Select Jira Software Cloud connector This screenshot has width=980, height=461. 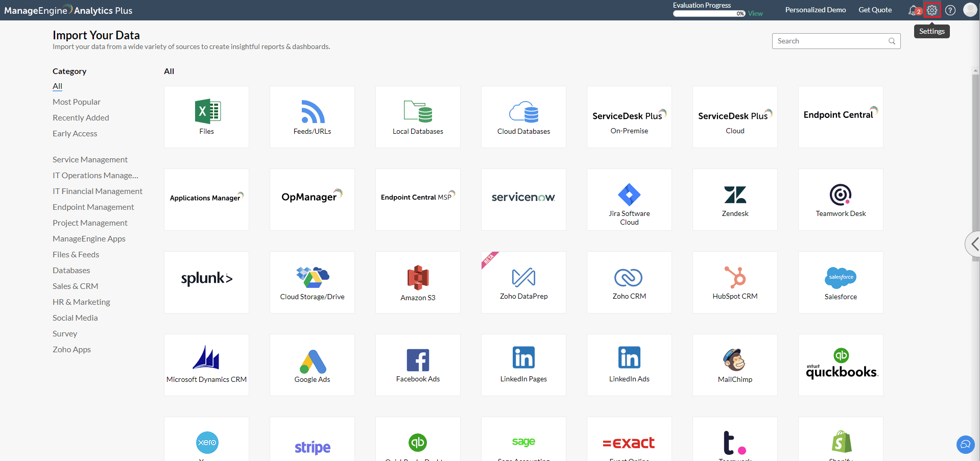[x=629, y=200]
